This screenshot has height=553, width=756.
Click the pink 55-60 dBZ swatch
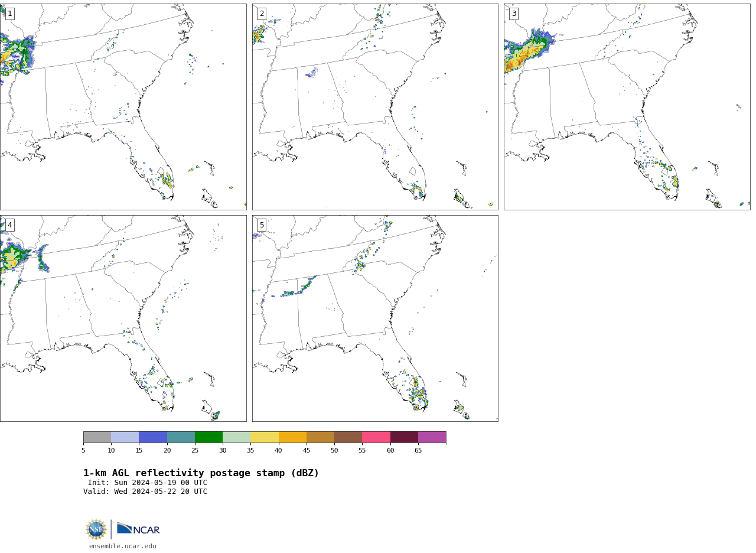[x=376, y=437]
